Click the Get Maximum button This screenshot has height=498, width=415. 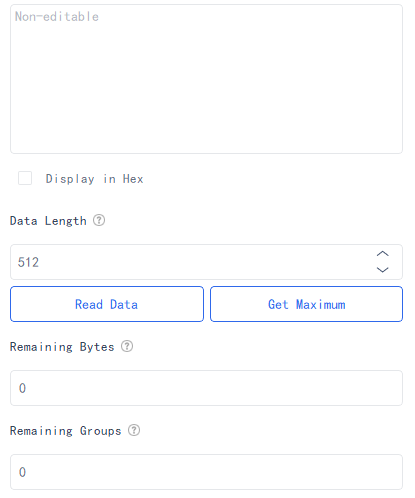[306, 304]
